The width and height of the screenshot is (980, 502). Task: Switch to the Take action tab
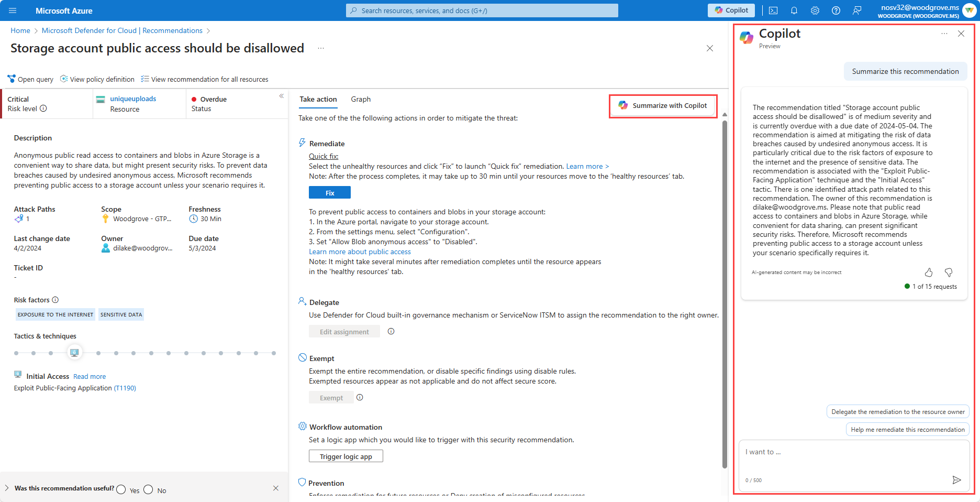318,99
